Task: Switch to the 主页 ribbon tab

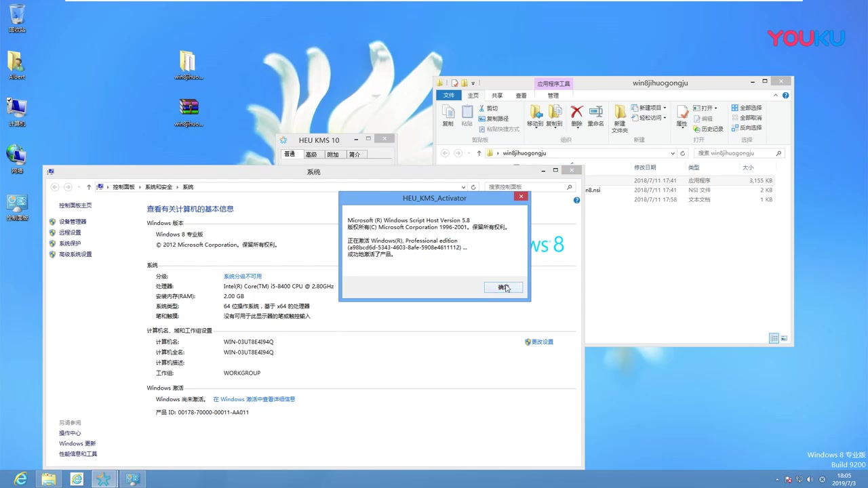Action: [x=473, y=96]
